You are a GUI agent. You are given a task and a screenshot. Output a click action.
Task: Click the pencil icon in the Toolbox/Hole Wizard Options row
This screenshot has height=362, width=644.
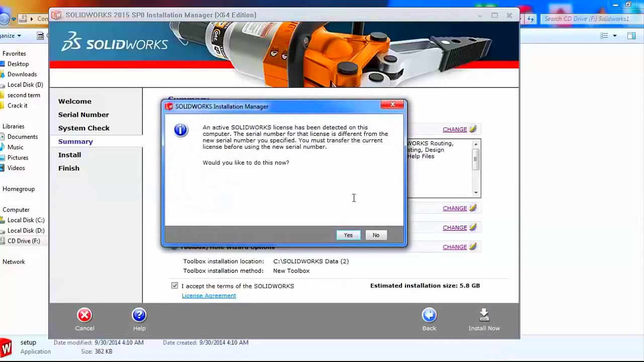coord(473,246)
